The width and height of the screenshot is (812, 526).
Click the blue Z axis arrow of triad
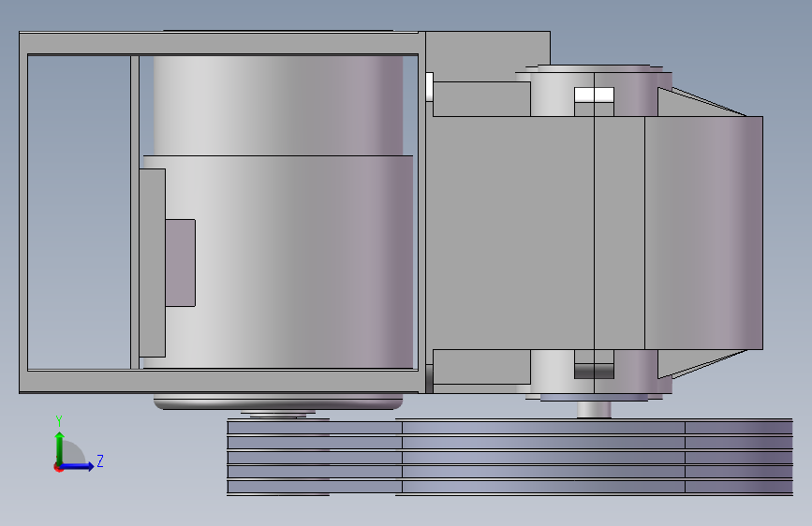coord(78,466)
